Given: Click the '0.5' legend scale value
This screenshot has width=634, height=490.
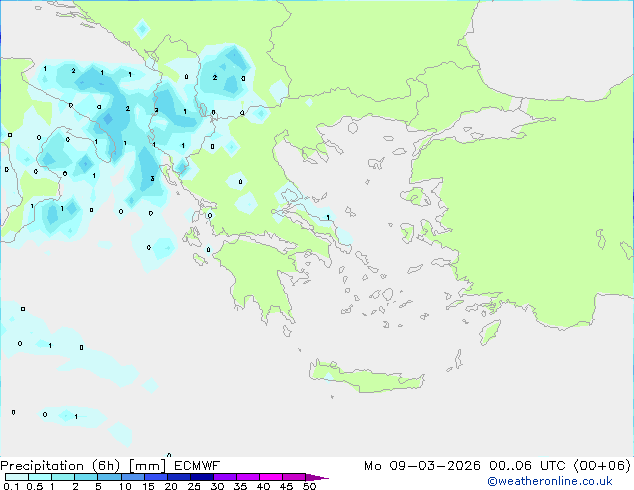Looking at the screenshot, I should point(34,486).
